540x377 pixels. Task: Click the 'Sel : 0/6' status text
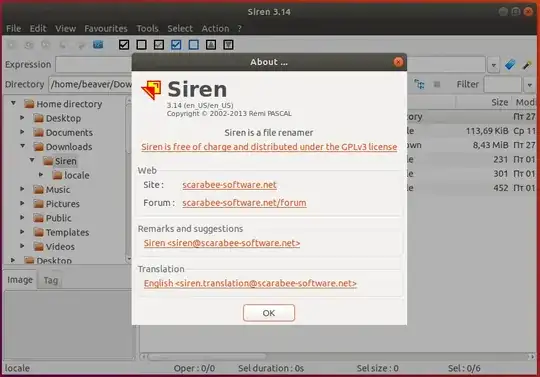tap(464, 368)
